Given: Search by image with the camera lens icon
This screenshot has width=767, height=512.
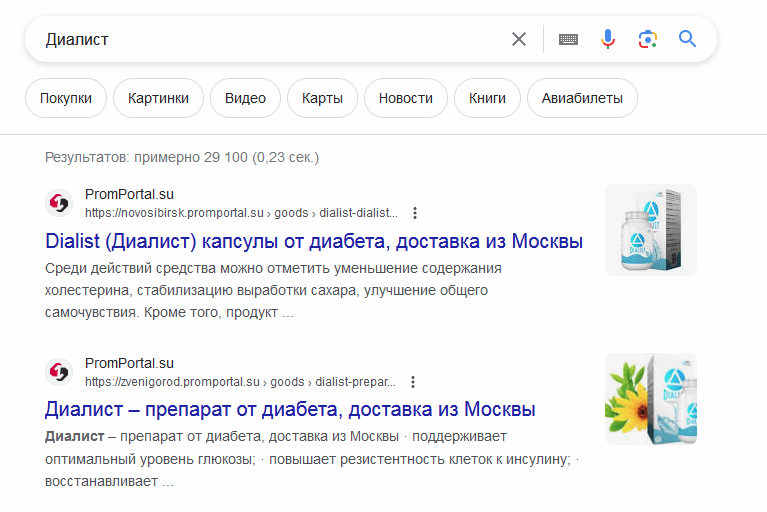Looking at the screenshot, I should coord(647,40).
